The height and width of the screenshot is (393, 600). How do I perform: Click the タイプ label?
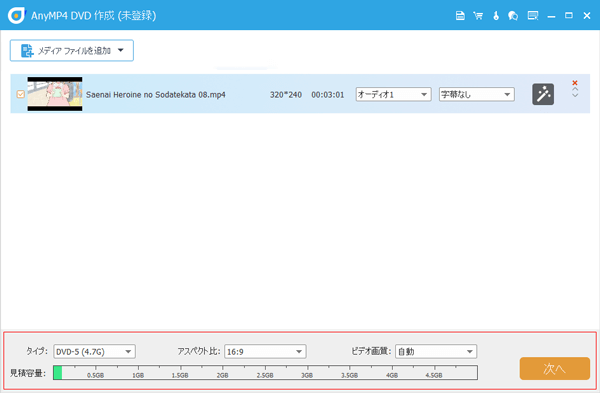(x=37, y=351)
